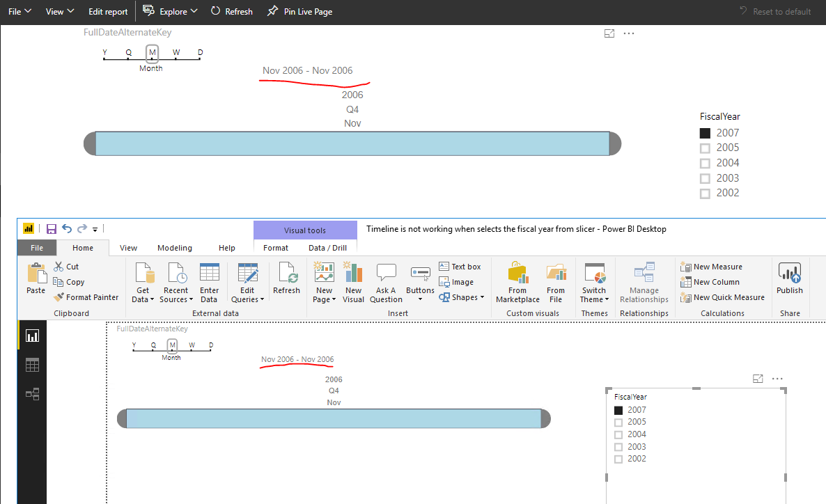Click focus mode icon above the desktop FiscalYear slicer

click(758, 379)
